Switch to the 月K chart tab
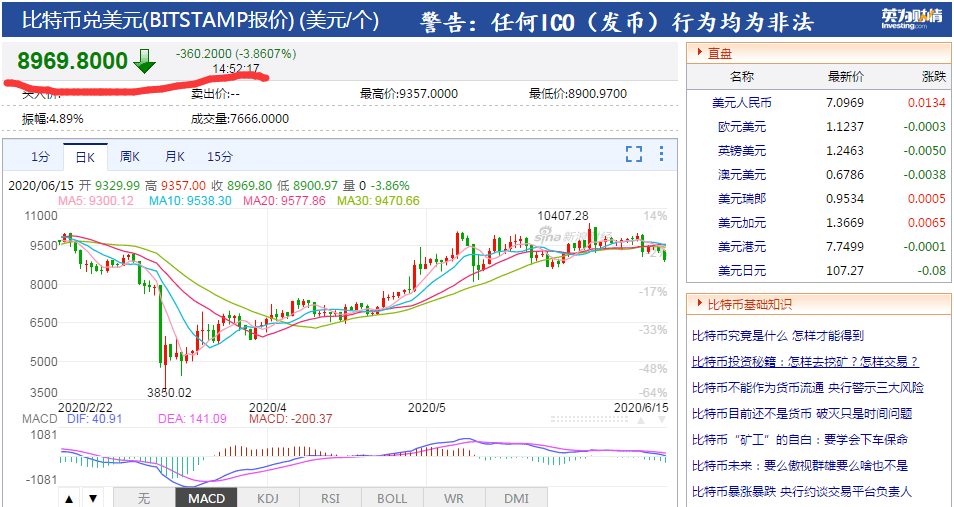The height and width of the screenshot is (507, 954). [x=175, y=156]
